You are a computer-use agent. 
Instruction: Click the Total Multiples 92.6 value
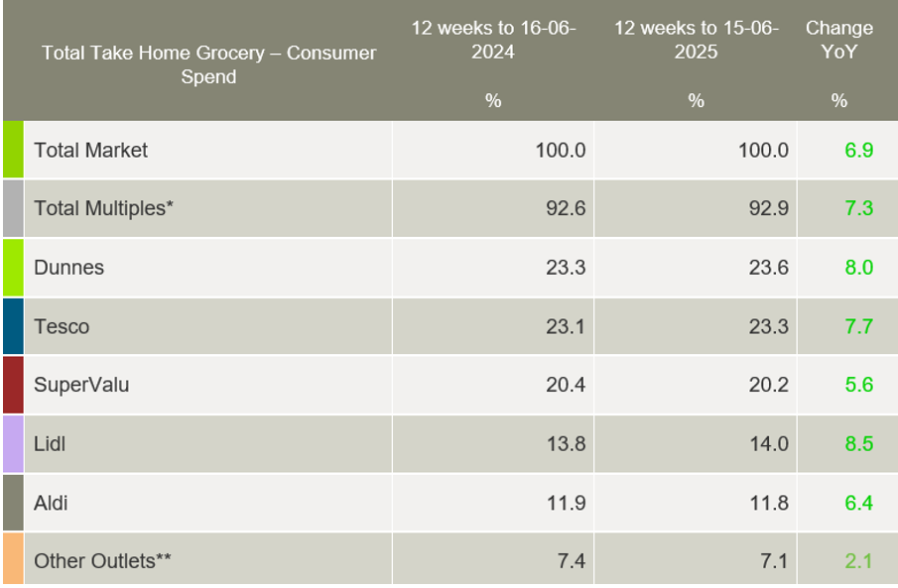coord(566,208)
